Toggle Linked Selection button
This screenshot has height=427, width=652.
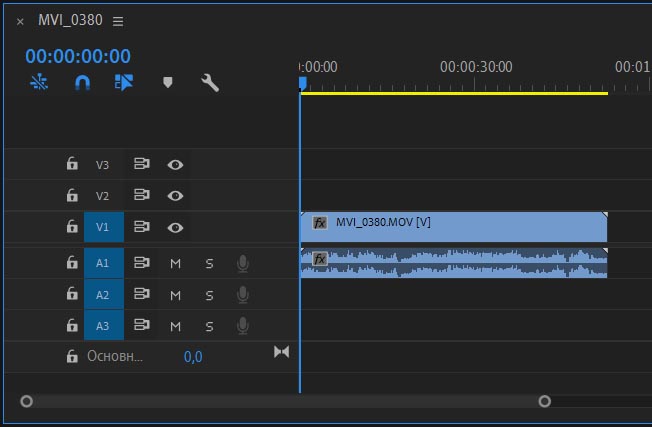tap(124, 82)
